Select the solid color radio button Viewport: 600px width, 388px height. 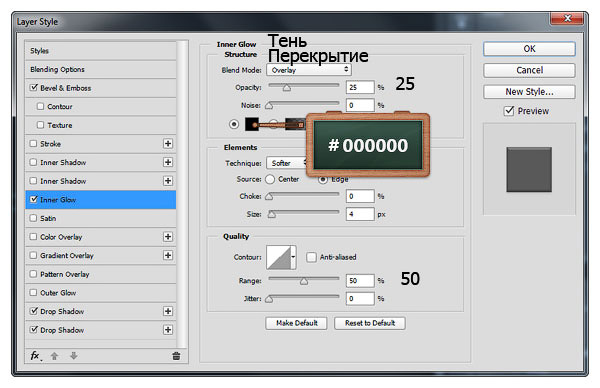click(234, 124)
